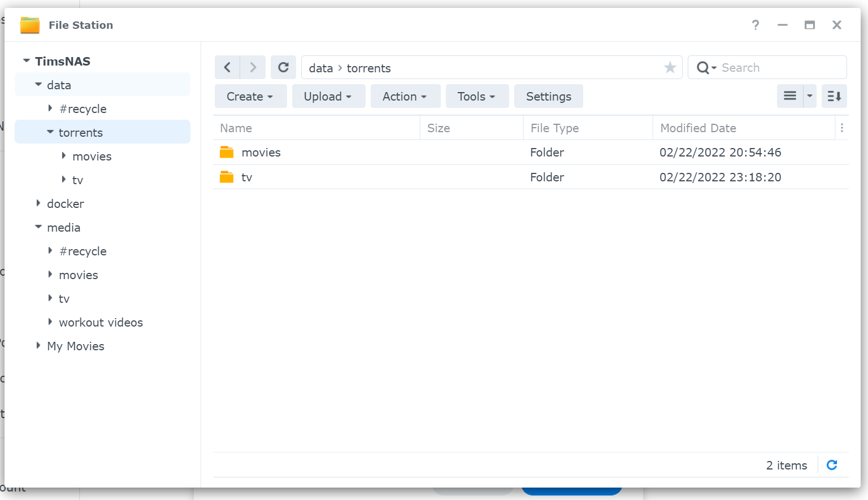Open the Tools menu
868x500 pixels.
tap(477, 96)
